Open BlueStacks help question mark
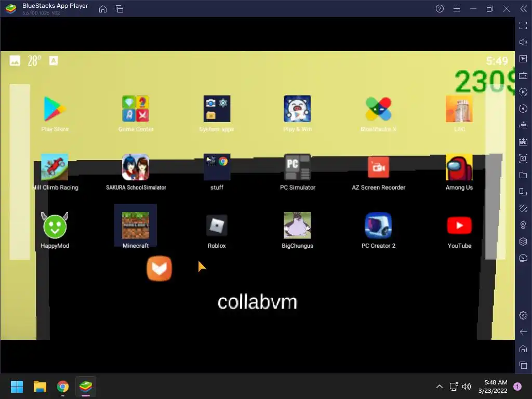 pyautogui.click(x=440, y=9)
